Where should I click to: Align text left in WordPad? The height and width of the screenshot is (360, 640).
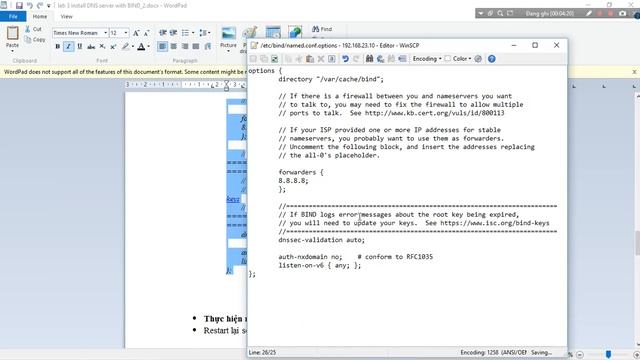point(162,47)
